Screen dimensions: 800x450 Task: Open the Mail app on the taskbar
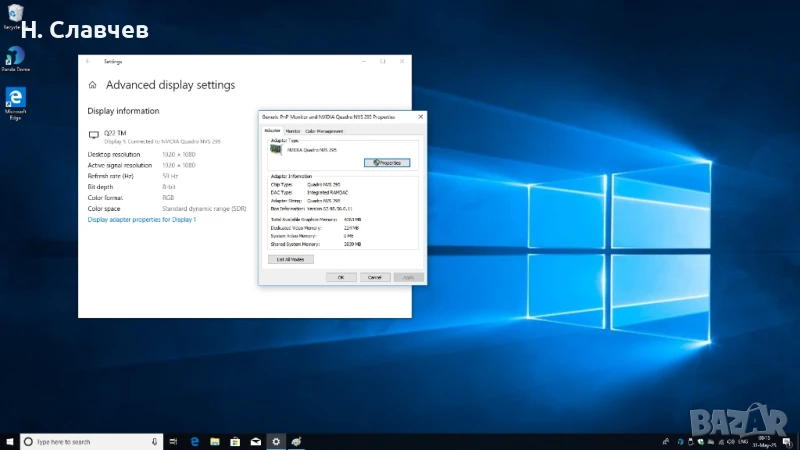point(256,441)
